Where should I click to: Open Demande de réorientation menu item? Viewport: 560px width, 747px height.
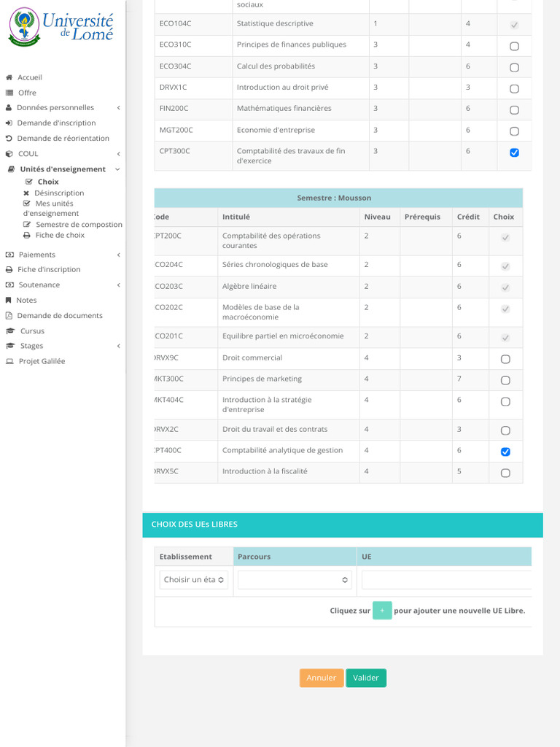[63, 138]
